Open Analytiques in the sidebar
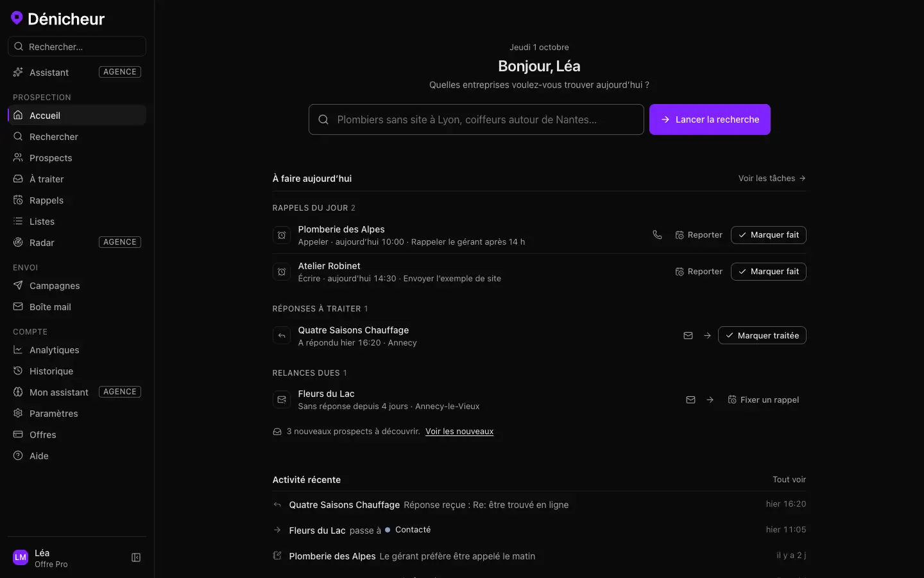 pyautogui.click(x=77, y=350)
